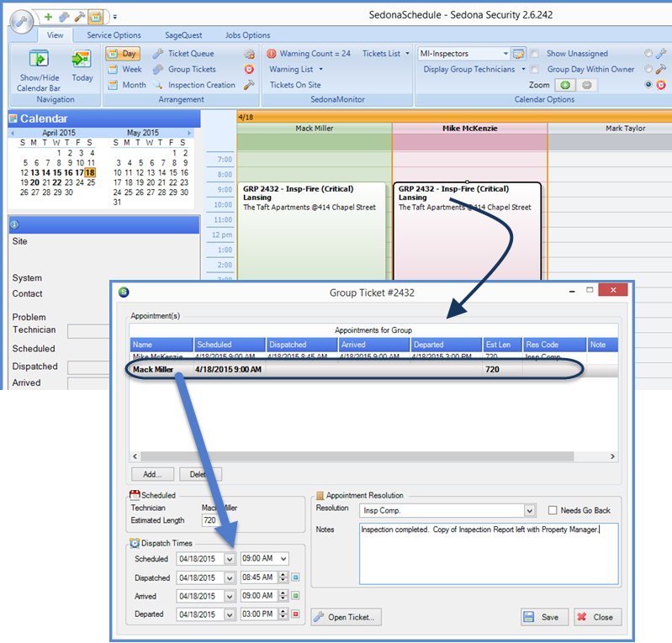
Task: Enable Show Unassigned checkbox
Action: click(534, 54)
